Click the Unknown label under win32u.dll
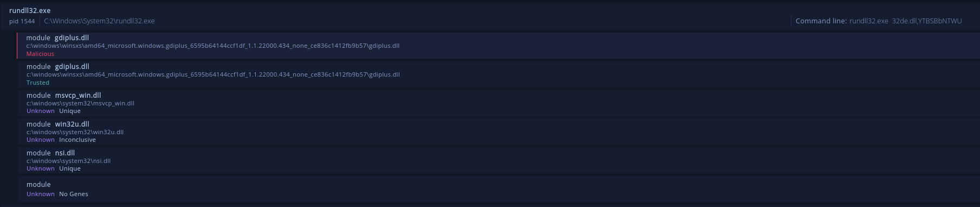 tap(41, 140)
